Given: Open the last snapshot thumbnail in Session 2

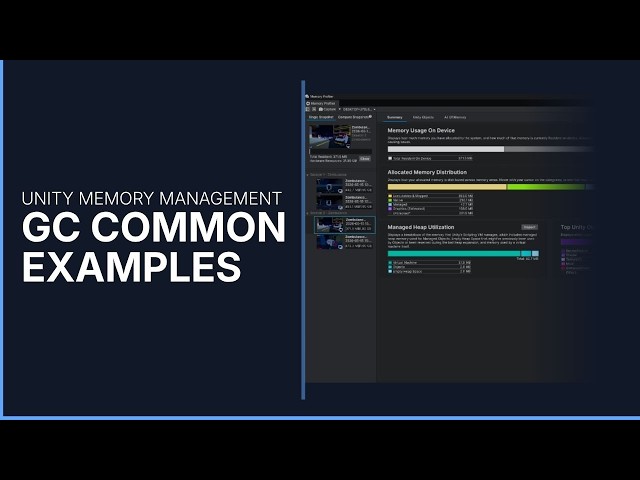Looking at the screenshot, I should point(329,242).
